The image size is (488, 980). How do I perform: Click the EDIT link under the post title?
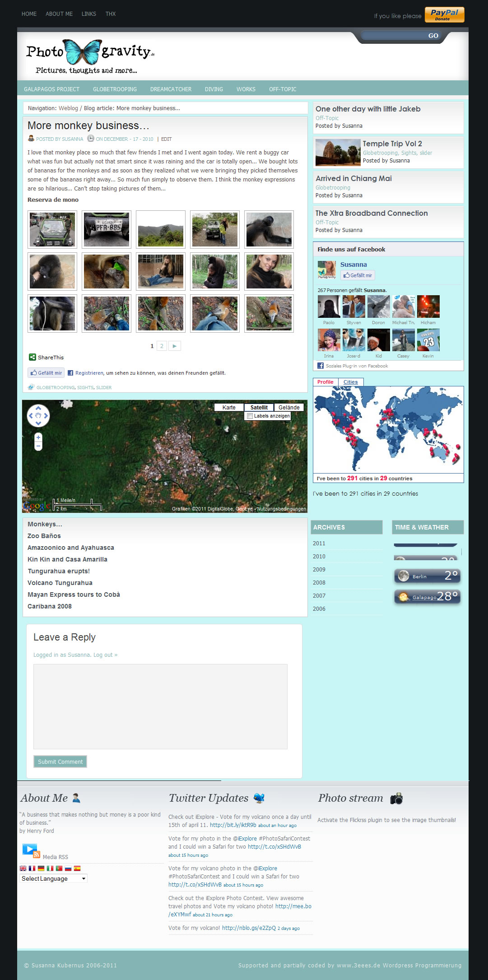click(x=167, y=139)
